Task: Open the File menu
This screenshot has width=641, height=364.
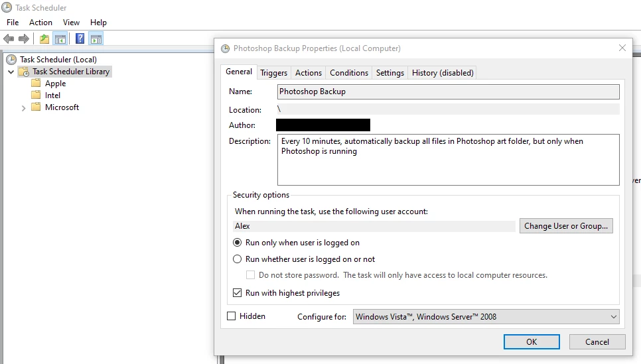Action: pyautogui.click(x=13, y=23)
